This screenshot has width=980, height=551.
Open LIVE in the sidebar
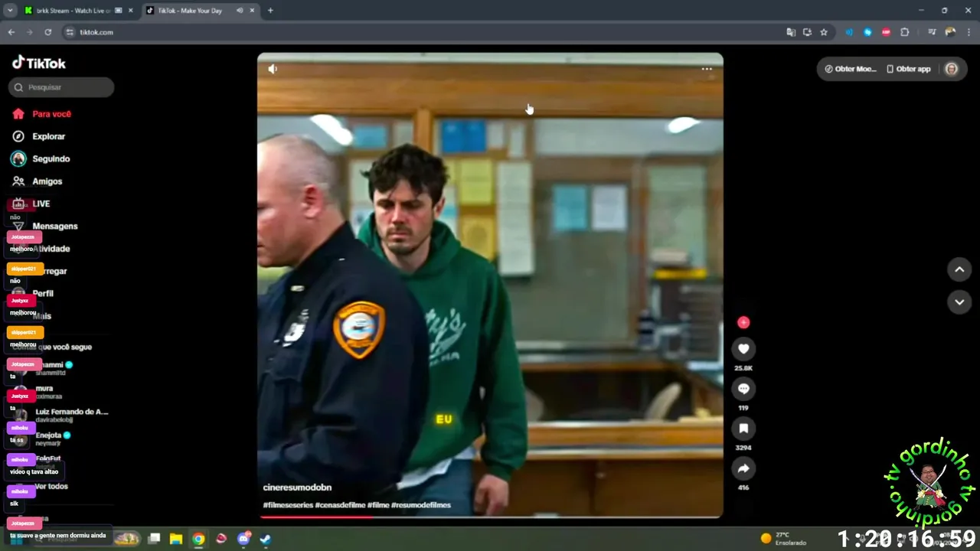click(x=31, y=204)
